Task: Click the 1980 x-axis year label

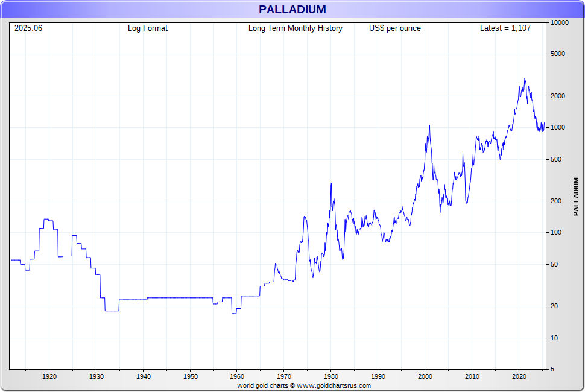Action: coord(331,377)
